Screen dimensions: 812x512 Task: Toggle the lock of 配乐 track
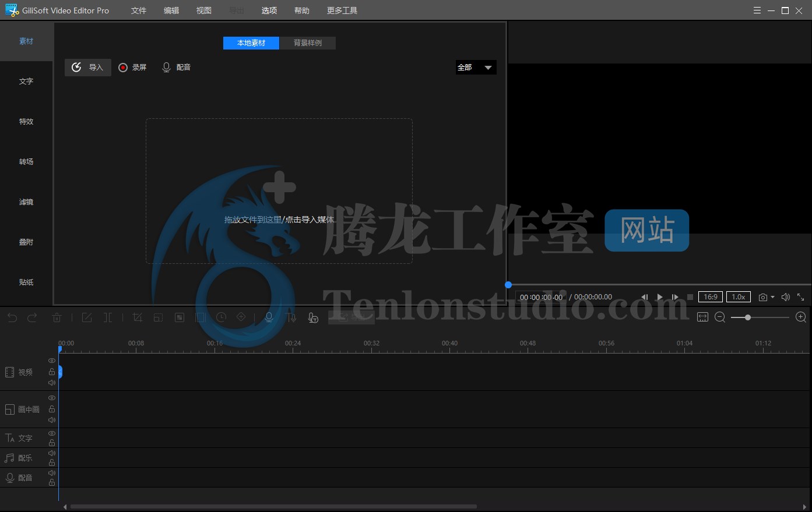[52, 463]
